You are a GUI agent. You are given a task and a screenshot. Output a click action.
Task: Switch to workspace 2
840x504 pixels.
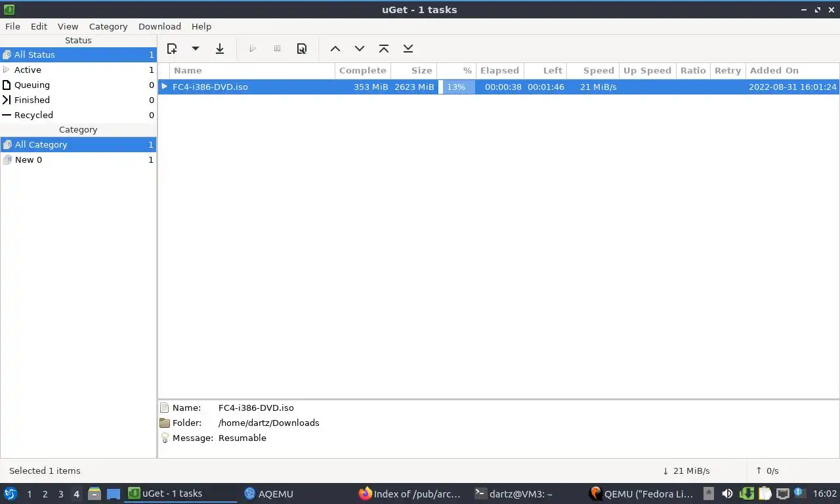point(45,493)
